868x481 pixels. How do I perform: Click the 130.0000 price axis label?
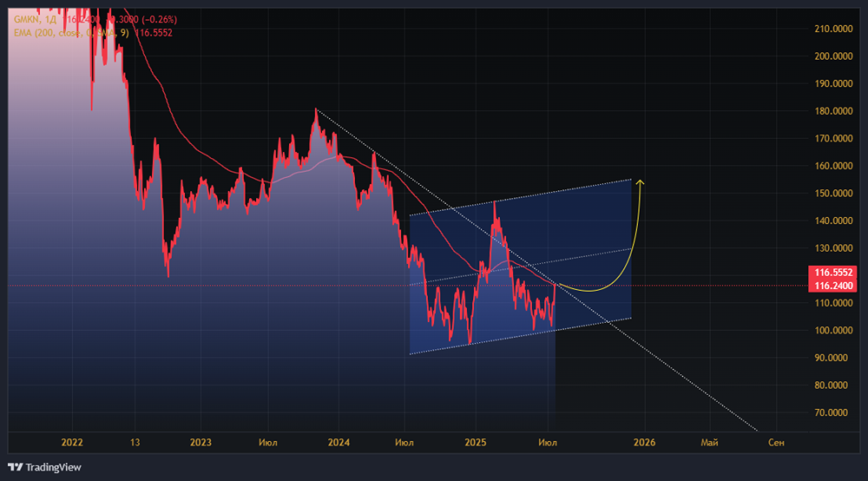pyautogui.click(x=833, y=248)
